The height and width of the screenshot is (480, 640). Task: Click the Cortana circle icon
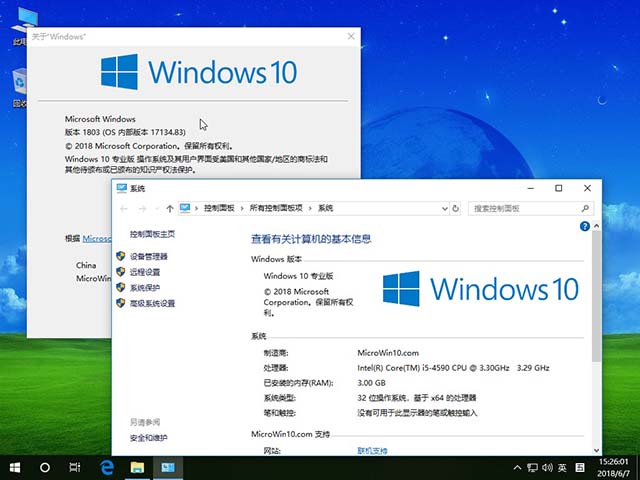45,467
